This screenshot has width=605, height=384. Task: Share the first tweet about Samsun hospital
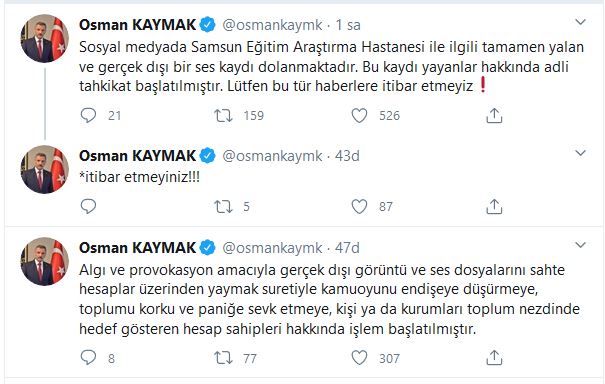coord(494,115)
